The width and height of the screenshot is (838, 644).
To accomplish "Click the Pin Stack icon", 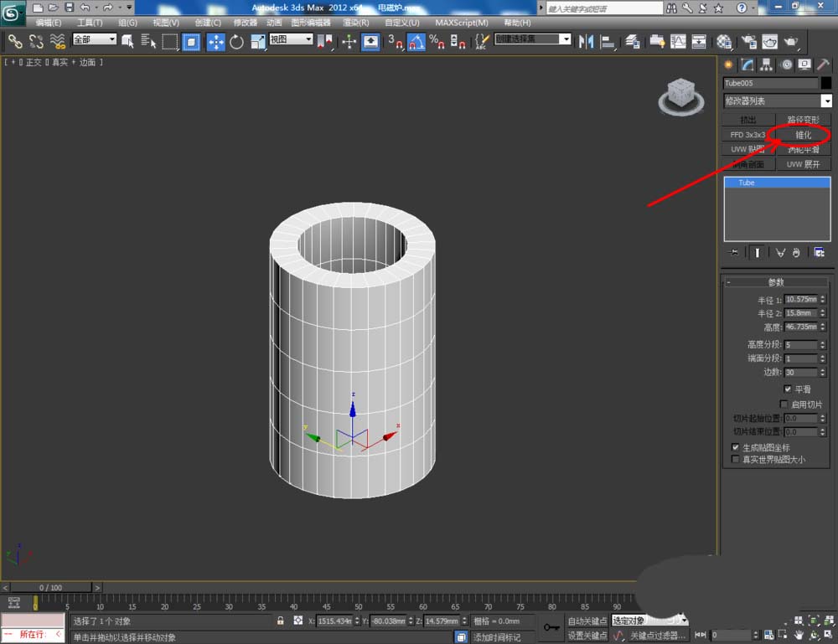I will point(734,251).
